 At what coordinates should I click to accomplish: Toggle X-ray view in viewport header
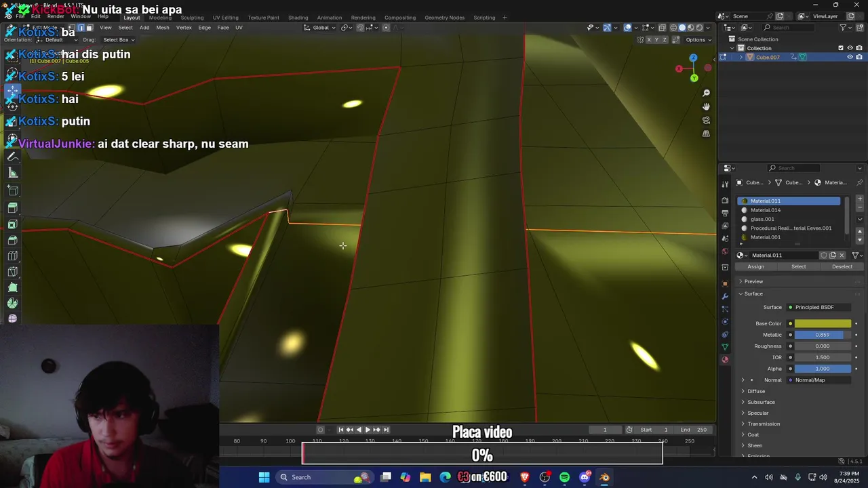[x=661, y=28]
